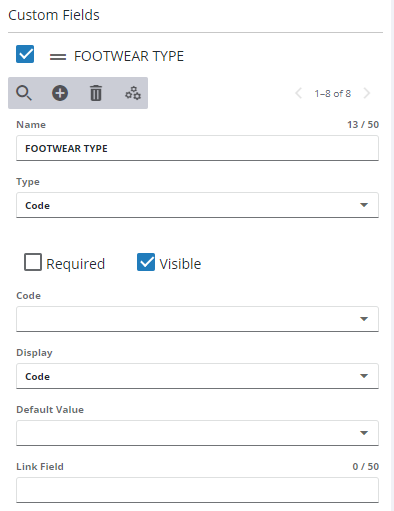Screen dimensions: 394x511
Task: Open the gears settings icon in toolbar
Action: click(x=133, y=93)
